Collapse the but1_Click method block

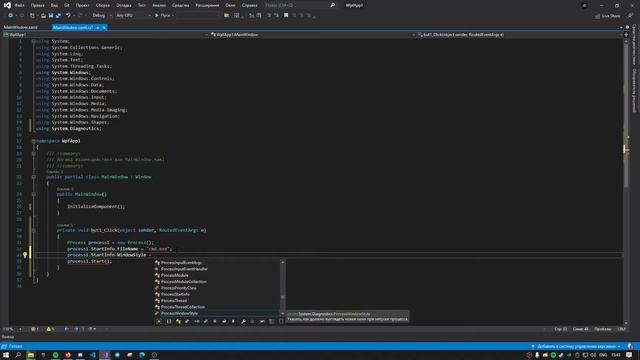tap(33, 230)
